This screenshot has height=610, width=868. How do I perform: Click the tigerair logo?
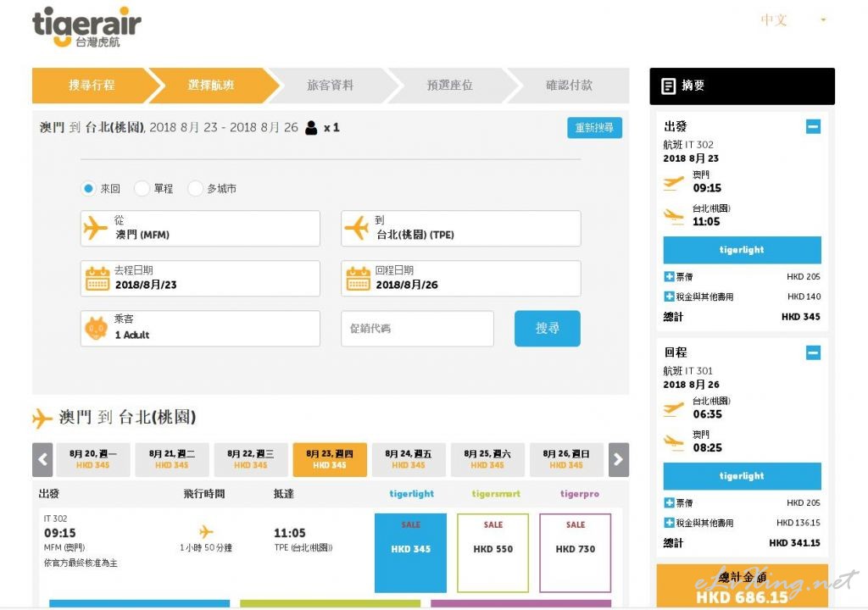click(x=87, y=27)
